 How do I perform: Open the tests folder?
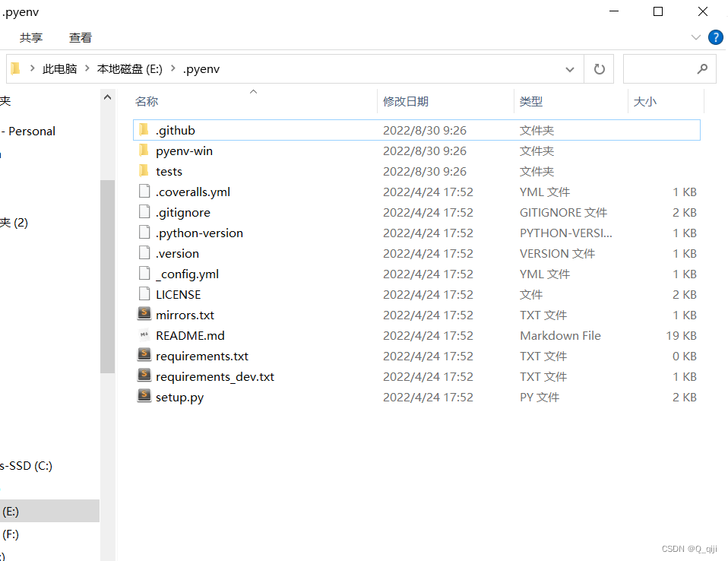click(x=170, y=171)
